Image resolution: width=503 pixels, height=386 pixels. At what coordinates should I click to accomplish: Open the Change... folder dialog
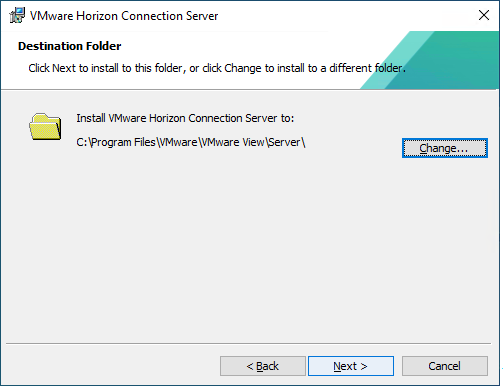(x=445, y=148)
